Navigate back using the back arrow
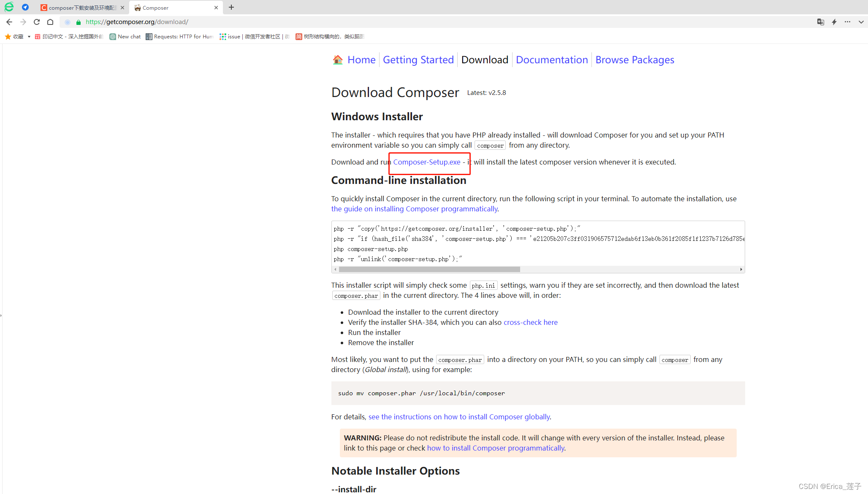 tap(9, 22)
